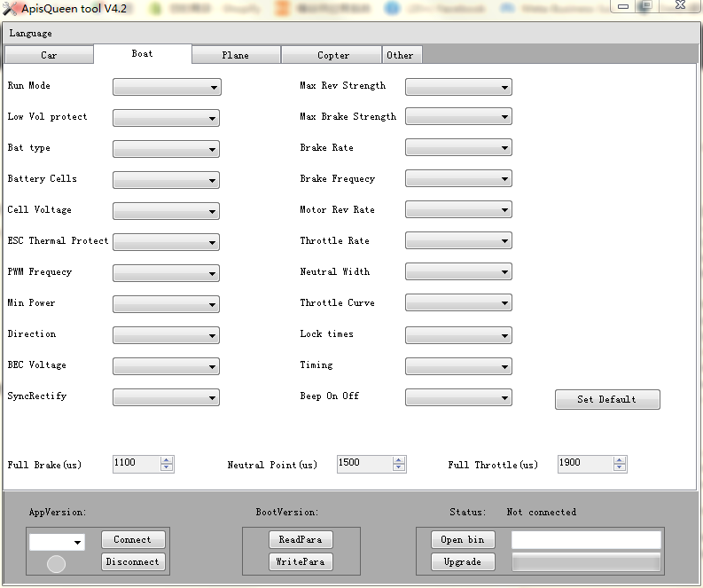The image size is (703, 588).
Task: Expand the Throttle Curve dropdown
Action: click(458, 303)
